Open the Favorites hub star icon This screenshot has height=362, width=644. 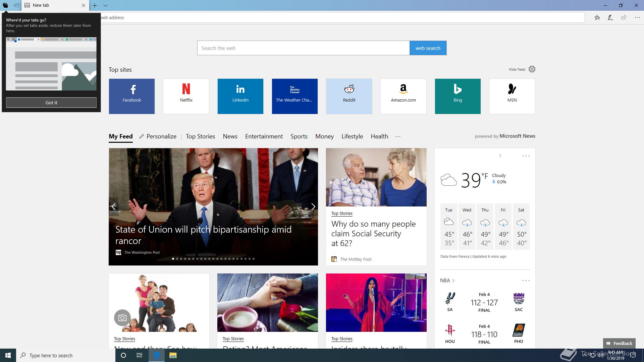coord(597,18)
